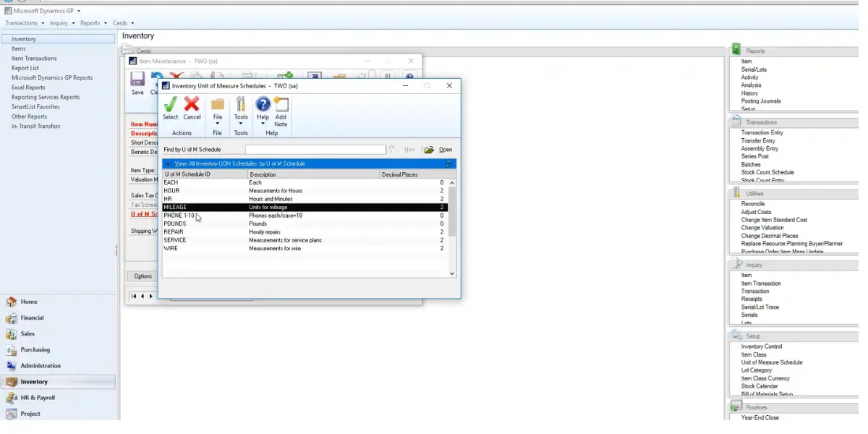Click the Reports section book icon
868x434 pixels.
pyautogui.click(x=736, y=50)
